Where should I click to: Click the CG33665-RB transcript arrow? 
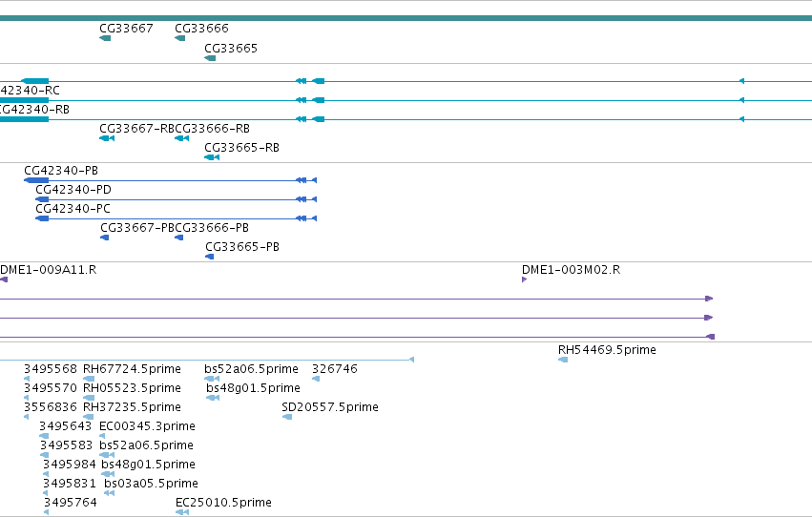[x=212, y=157]
